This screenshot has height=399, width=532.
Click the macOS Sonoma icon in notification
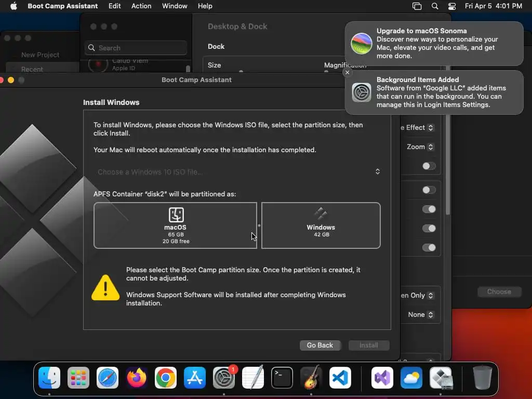[x=362, y=44]
